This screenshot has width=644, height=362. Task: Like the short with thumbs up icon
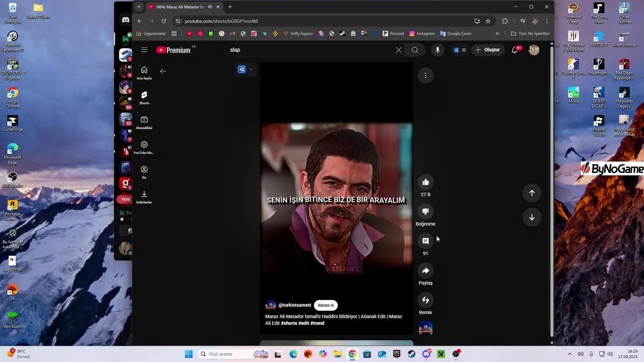(426, 182)
